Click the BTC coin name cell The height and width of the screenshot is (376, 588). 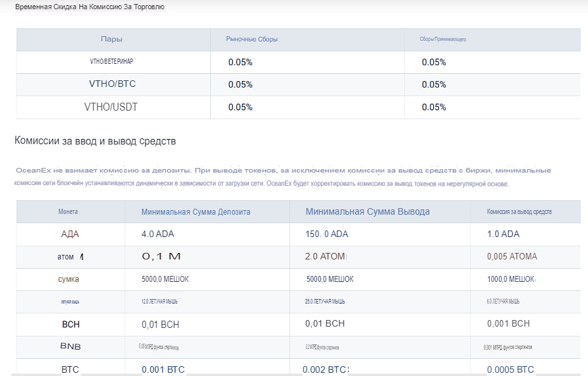click(x=70, y=369)
